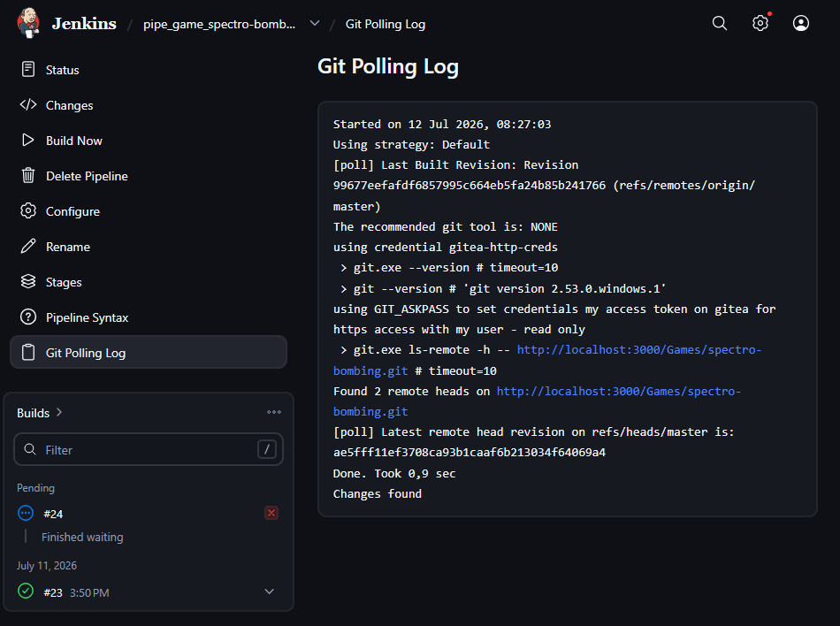
Task: Open pipe_game_spectro-bomb... breadcrumb link
Action: pos(219,24)
